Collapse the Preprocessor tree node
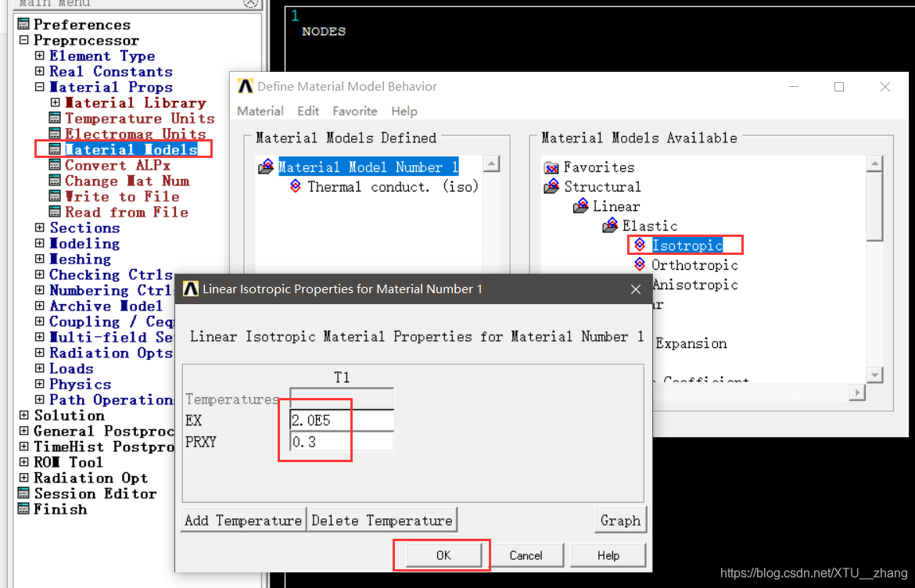Viewport: 915px width, 588px height. click(24, 40)
